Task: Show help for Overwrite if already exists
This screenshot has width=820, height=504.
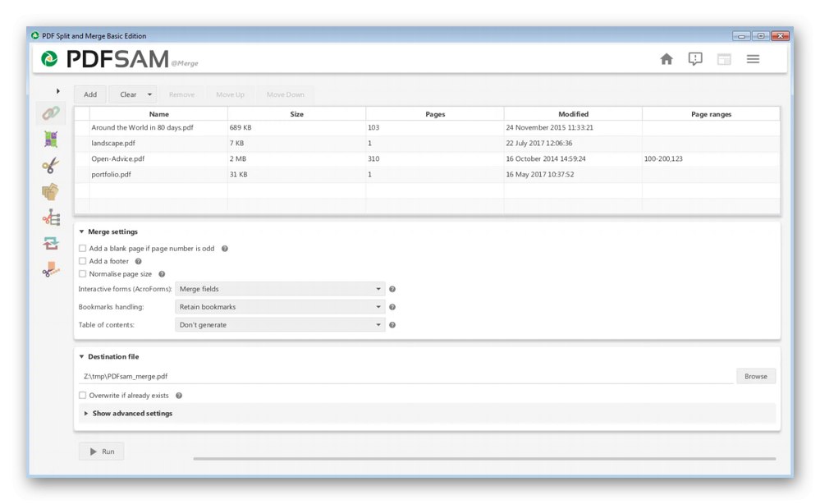Action: pyautogui.click(x=179, y=396)
